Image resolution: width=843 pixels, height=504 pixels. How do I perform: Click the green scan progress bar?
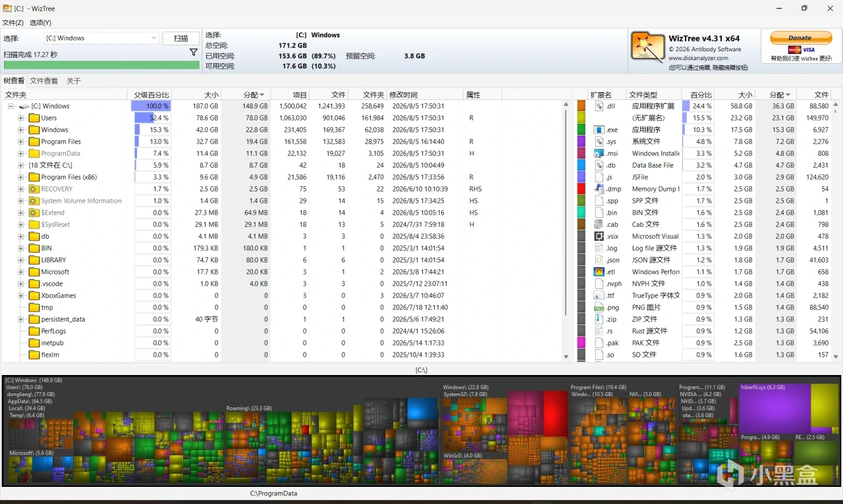tap(101, 65)
